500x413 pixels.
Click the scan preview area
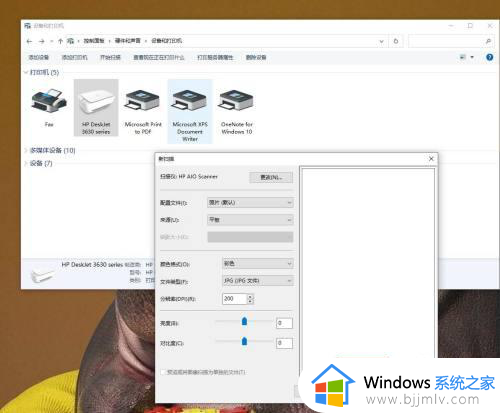tap(368, 263)
